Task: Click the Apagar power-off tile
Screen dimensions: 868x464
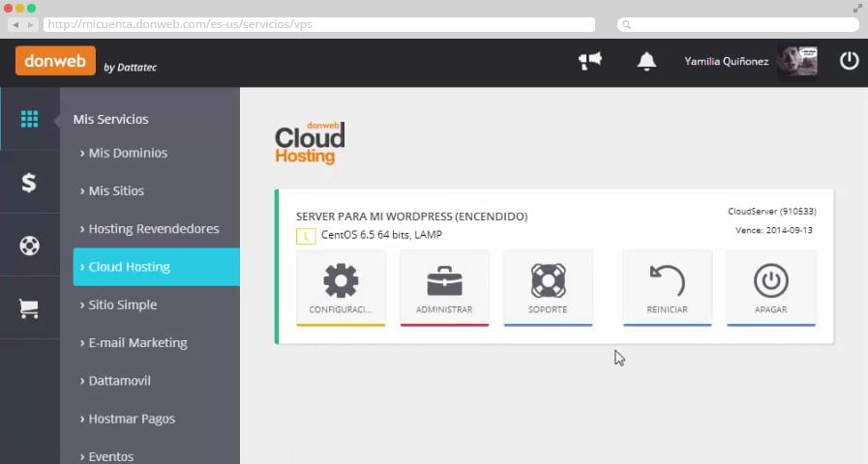Action: click(x=770, y=288)
